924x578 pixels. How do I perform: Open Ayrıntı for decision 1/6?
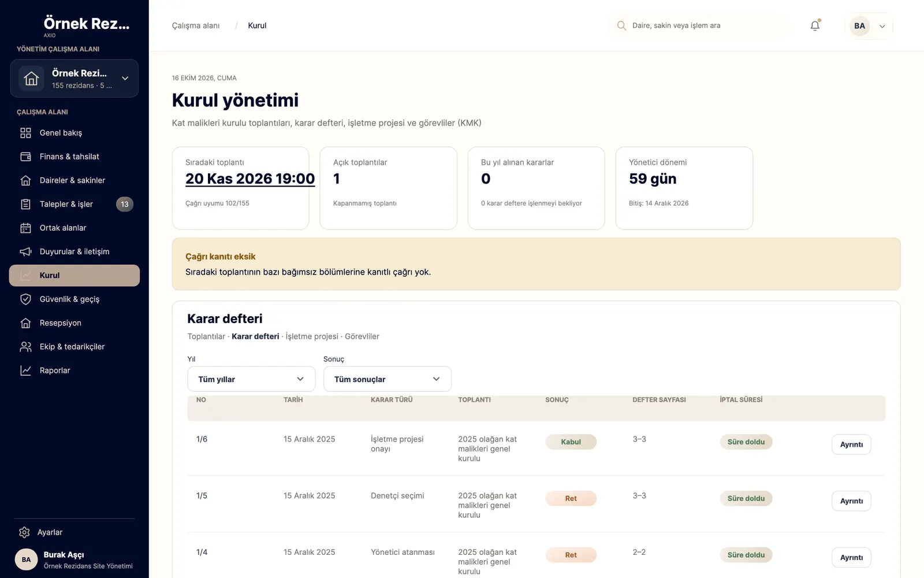[x=851, y=444]
